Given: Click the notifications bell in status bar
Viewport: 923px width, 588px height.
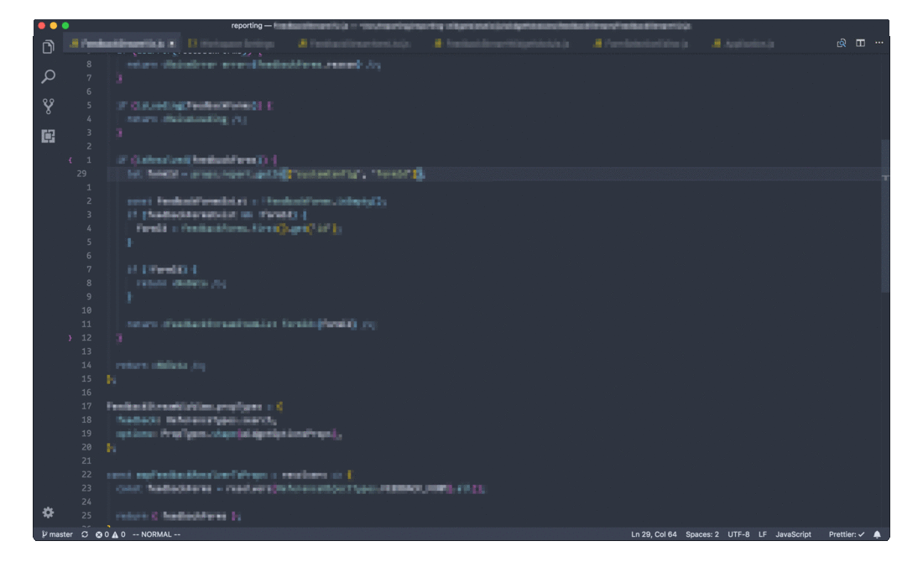Looking at the screenshot, I should coord(876,533).
